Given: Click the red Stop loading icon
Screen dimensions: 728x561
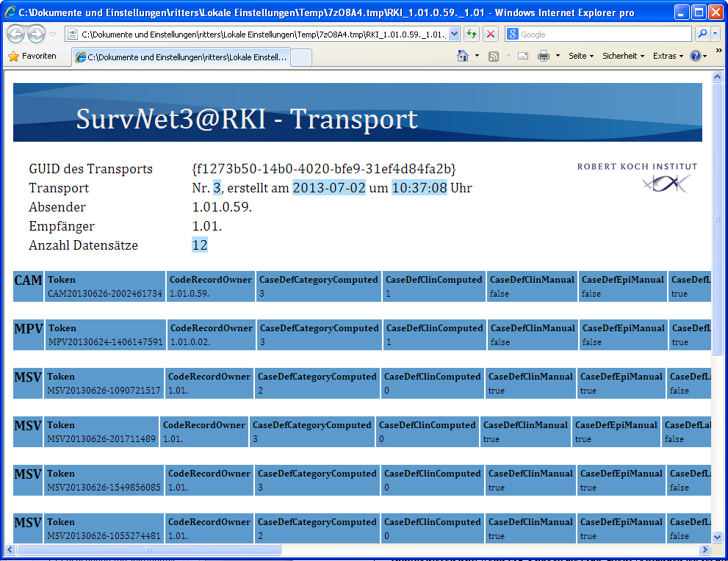Looking at the screenshot, I should pyautogui.click(x=491, y=35).
